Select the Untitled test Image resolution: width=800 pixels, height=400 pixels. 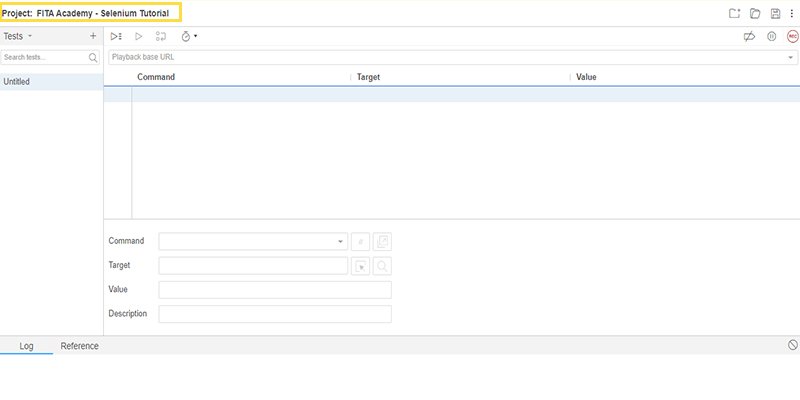click(x=52, y=82)
